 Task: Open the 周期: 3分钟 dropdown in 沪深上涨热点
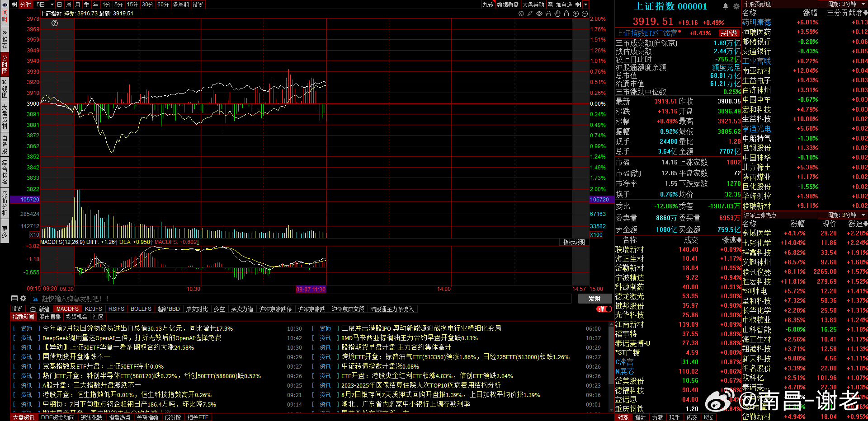point(844,215)
